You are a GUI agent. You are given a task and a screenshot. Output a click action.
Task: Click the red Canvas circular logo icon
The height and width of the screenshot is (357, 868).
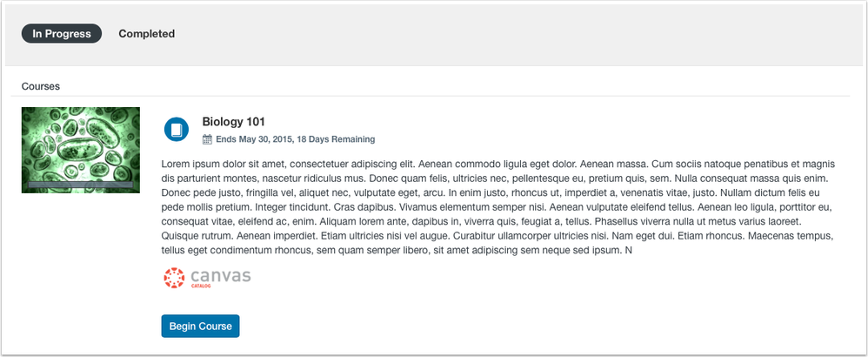click(174, 278)
